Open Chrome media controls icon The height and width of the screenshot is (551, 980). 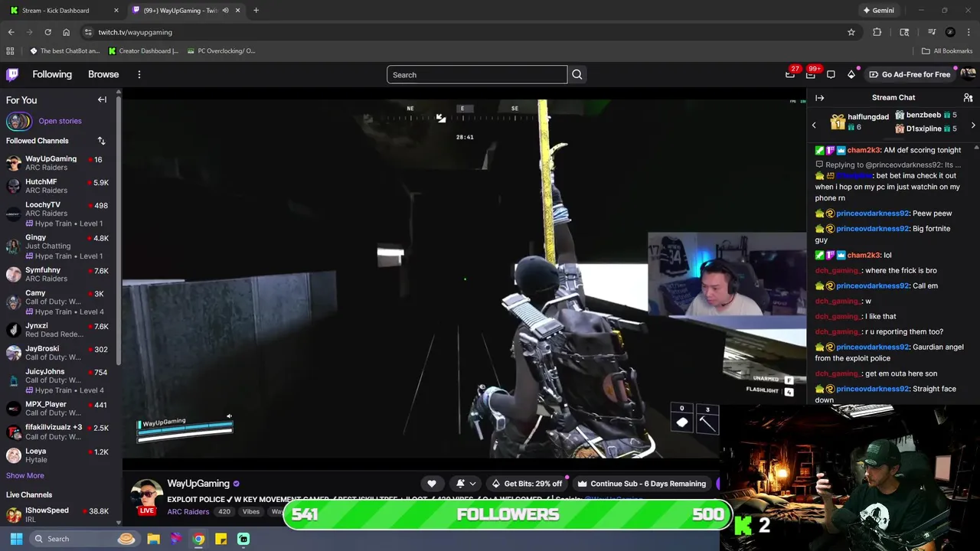(x=932, y=32)
